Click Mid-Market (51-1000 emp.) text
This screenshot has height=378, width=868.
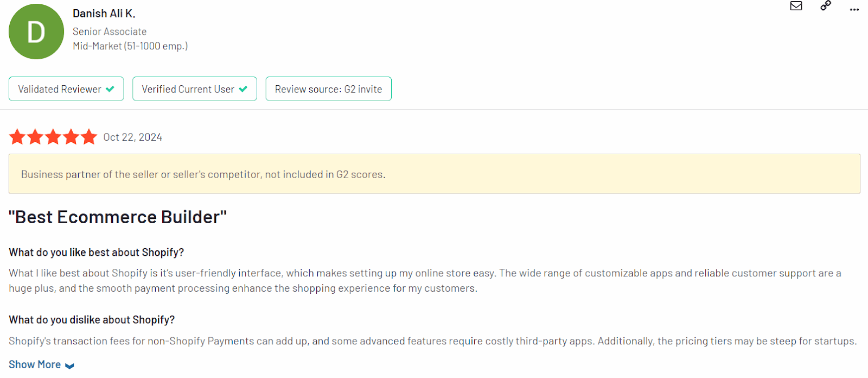[x=130, y=46]
